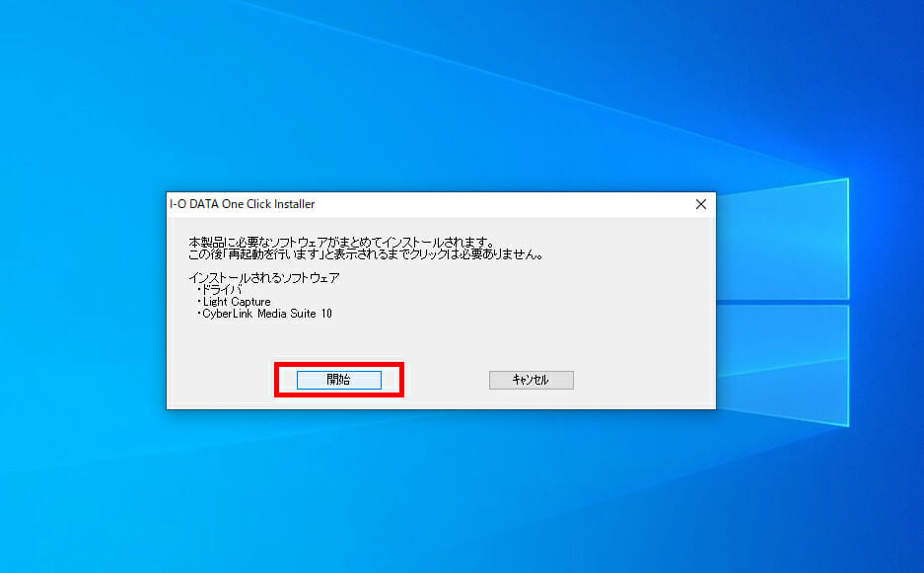The height and width of the screenshot is (573, 924).
Task: Click the I-O DATA One Click Installer title
Action: (243, 204)
